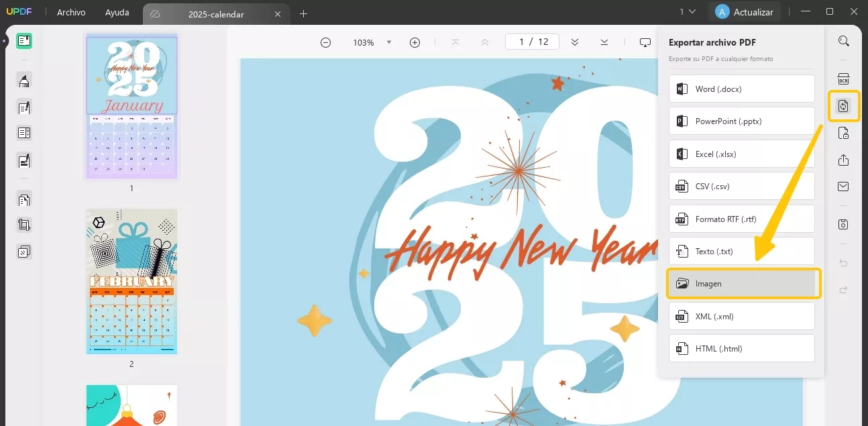Send file by email envelope icon
The width and height of the screenshot is (868, 426).
tap(844, 187)
